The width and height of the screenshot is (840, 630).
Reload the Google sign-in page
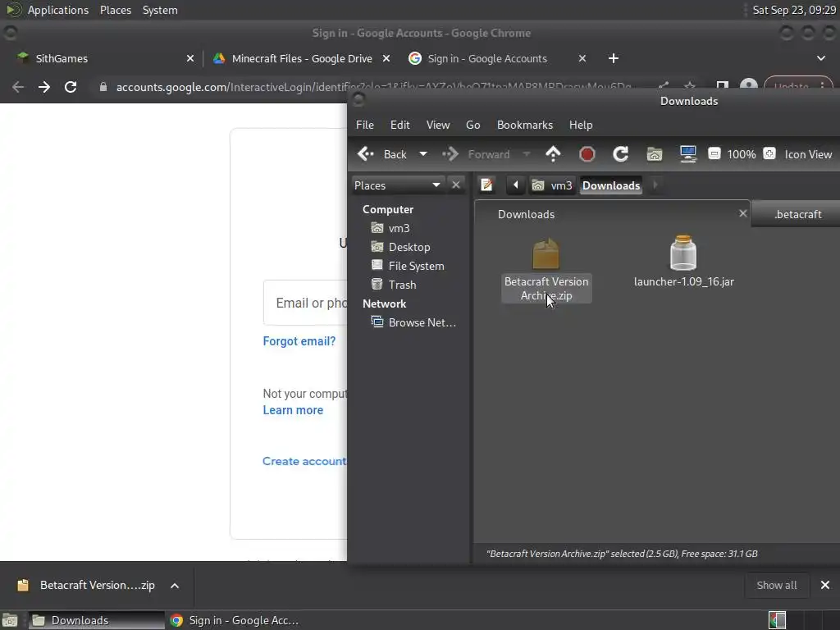pos(71,87)
